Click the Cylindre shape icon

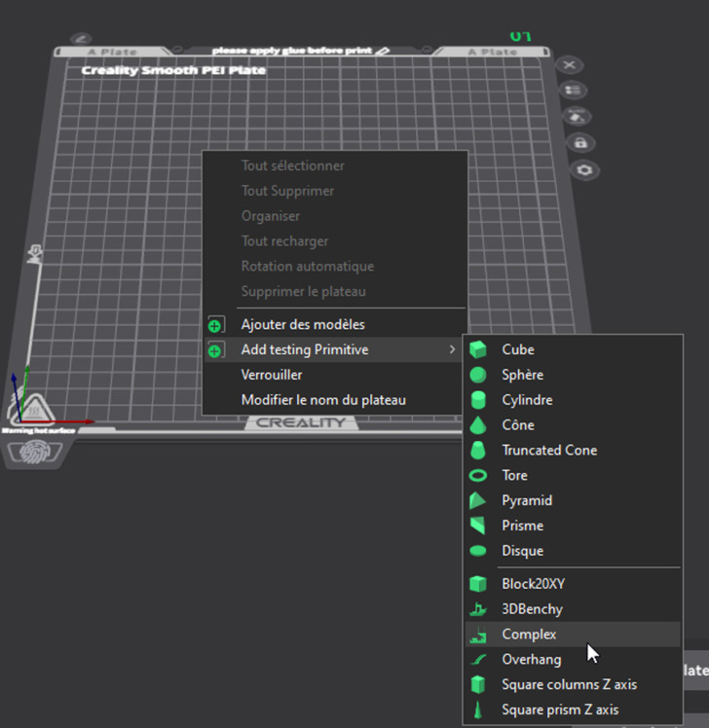(x=477, y=400)
